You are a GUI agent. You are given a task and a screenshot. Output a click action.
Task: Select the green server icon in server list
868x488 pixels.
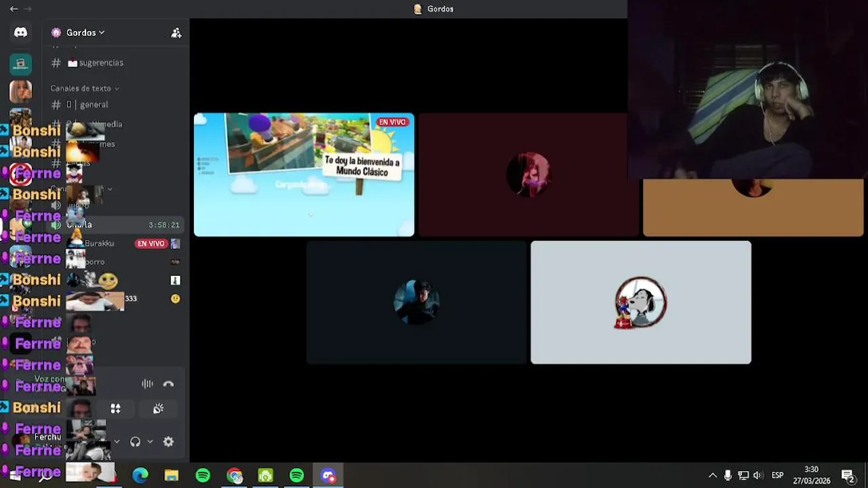pyautogui.click(x=20, y=64)
